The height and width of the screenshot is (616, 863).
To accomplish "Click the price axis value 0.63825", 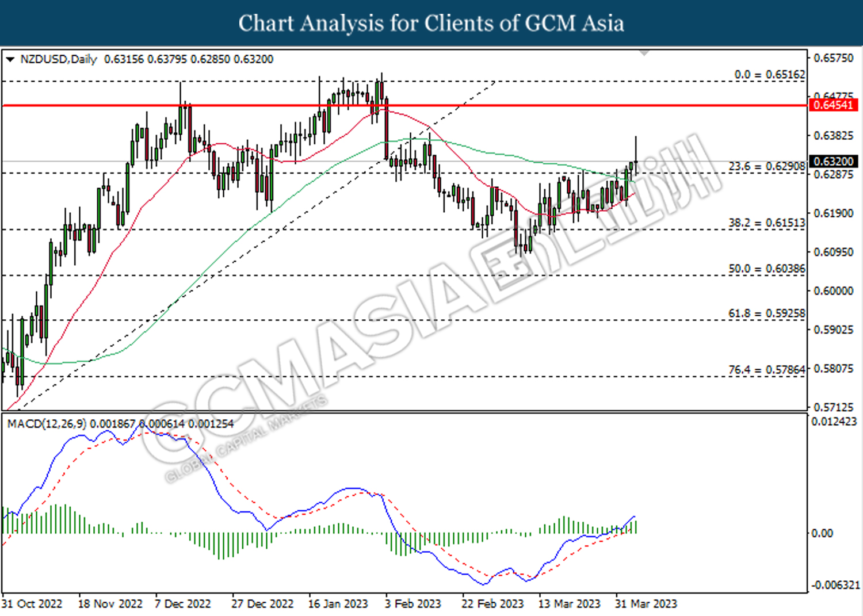I will point(834,136).
